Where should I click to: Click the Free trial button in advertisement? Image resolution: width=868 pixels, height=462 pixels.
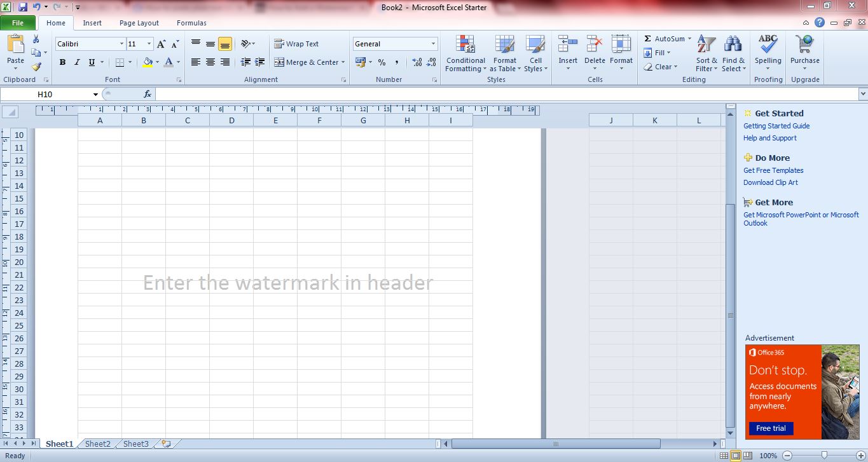(x=771, y=428)
